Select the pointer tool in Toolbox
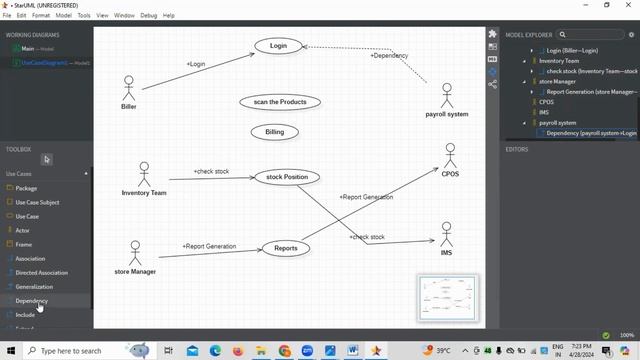 (47, 160)
